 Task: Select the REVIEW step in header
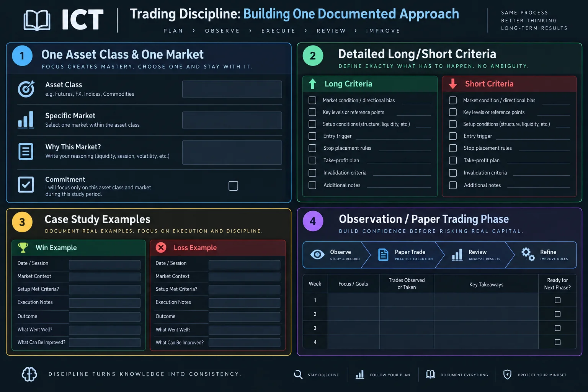pyautogui.click(x=332, y=31)
